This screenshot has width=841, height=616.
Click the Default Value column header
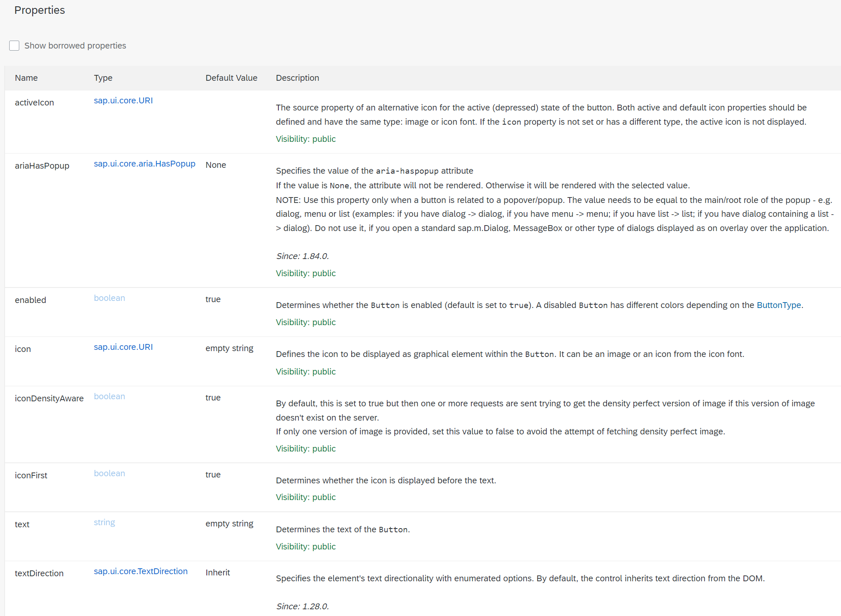231,78
